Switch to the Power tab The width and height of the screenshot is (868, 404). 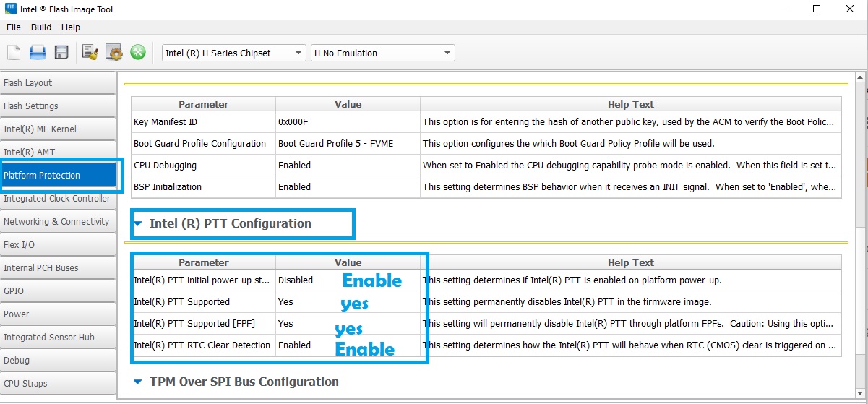58,314
